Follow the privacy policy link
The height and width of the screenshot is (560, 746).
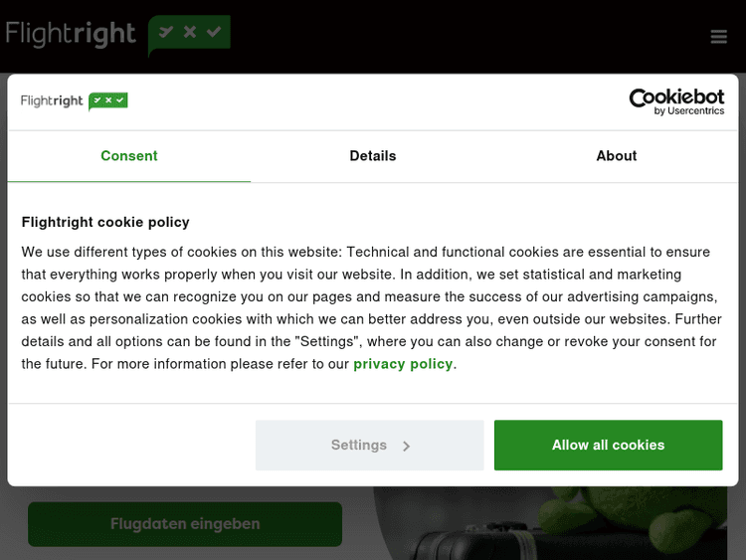coord(403,364)
